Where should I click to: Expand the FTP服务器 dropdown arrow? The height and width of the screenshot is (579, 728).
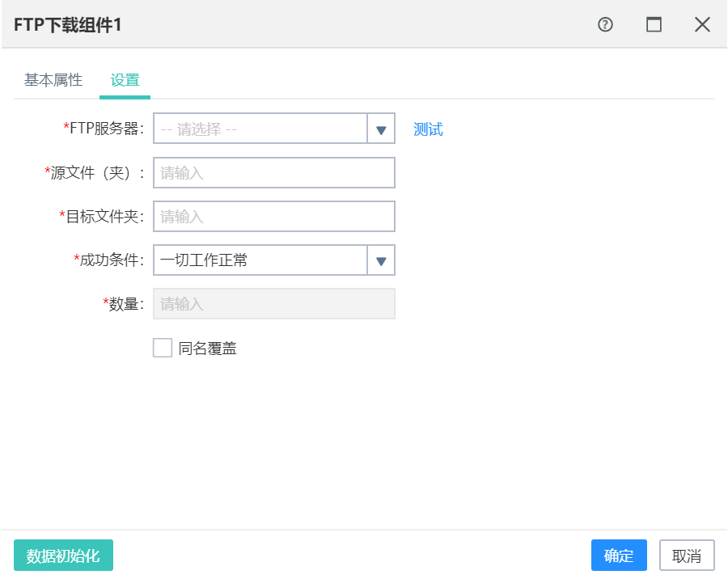381,129
